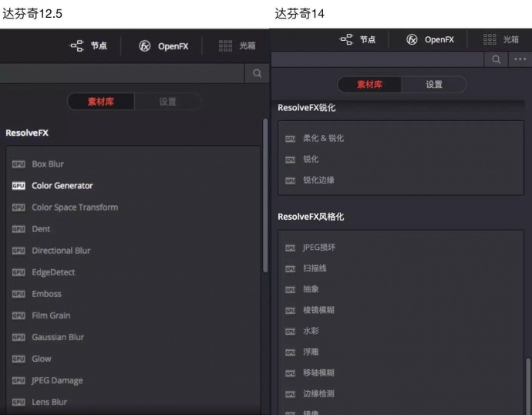
Task: Select 锐化边缘 effect
Action: [318, 181]
